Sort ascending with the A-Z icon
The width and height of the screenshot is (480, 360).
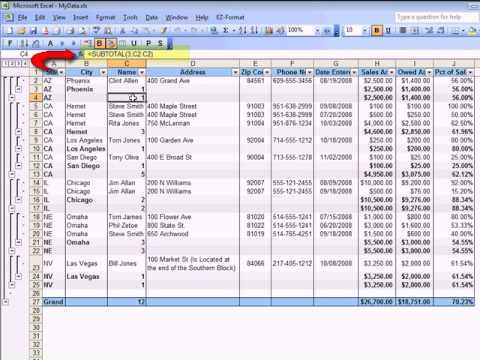(243, 31)
